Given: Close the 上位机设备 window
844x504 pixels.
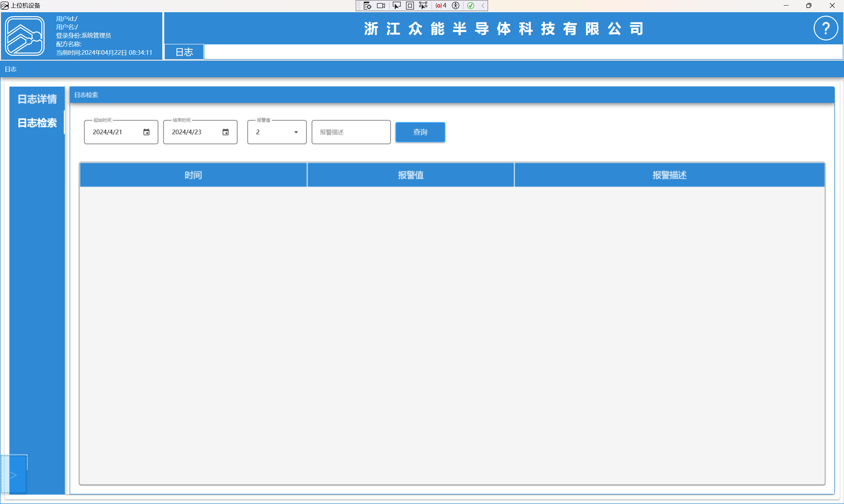Looking at the screenshot, I should click(x=832, y=5).
